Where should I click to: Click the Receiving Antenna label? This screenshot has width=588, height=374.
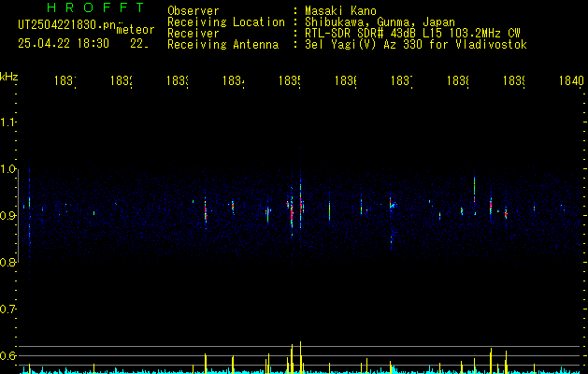[x=223, y=45]
